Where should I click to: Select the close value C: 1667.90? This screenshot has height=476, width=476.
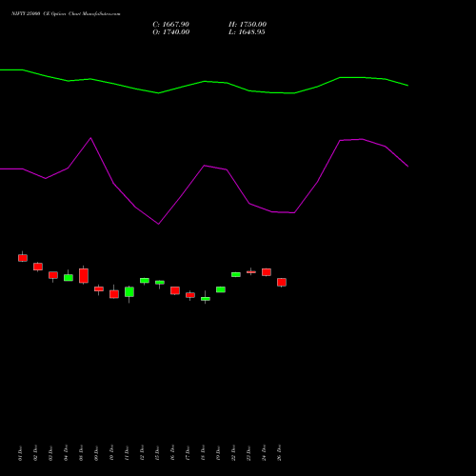pos(170,25)
